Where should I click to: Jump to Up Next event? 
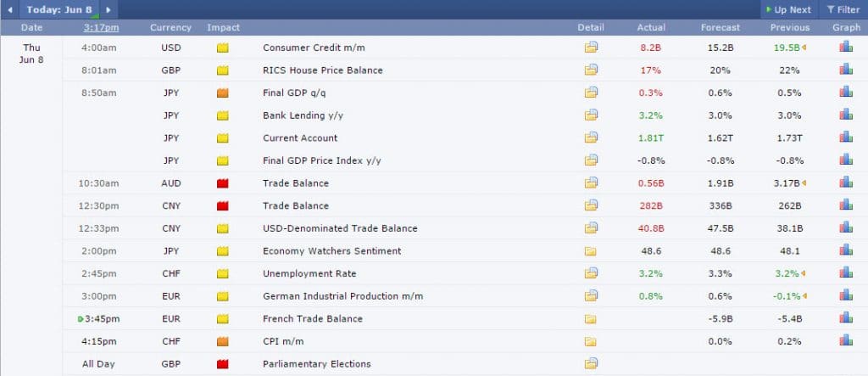tap(787, 10)
